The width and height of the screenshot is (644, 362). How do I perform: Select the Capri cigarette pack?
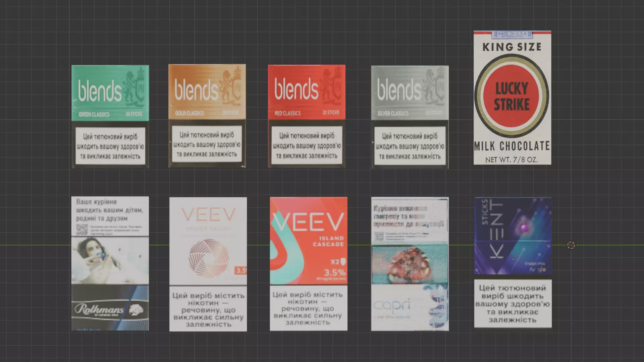click(x=410, y=264)
